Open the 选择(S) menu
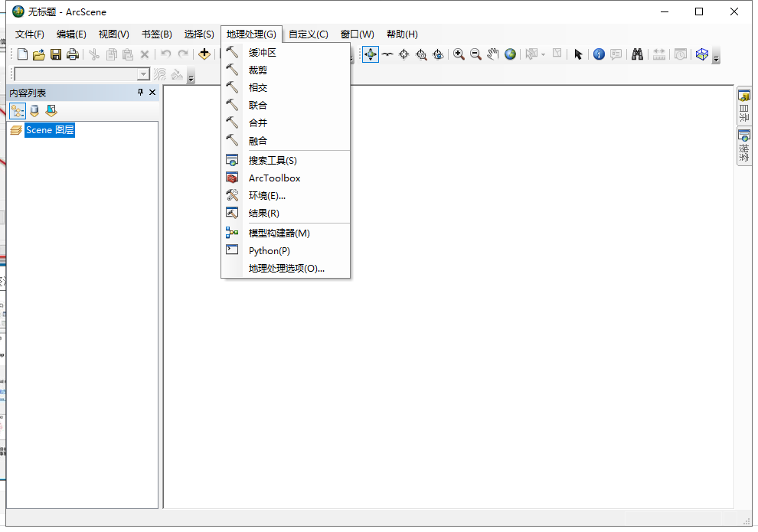This screenshot has width=758, height=532. 198,34
